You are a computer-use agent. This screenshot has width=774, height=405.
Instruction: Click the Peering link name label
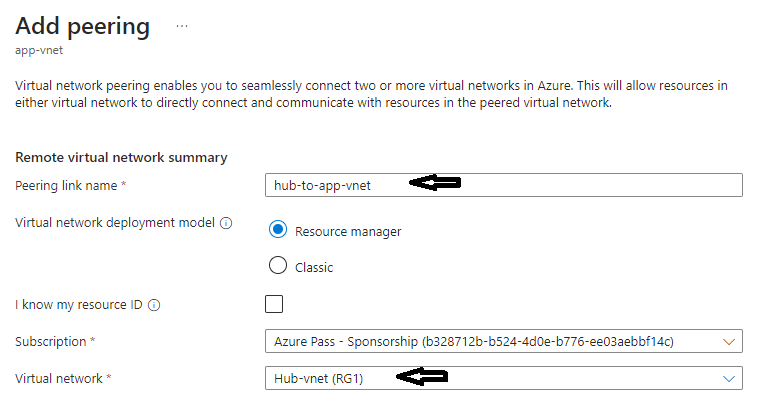coord(71,185)
